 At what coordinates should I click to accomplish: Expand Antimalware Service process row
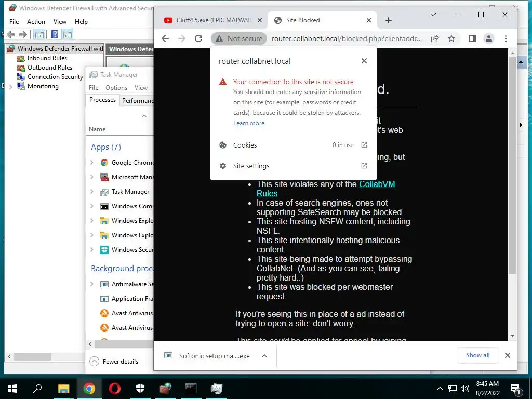[91, 284]
